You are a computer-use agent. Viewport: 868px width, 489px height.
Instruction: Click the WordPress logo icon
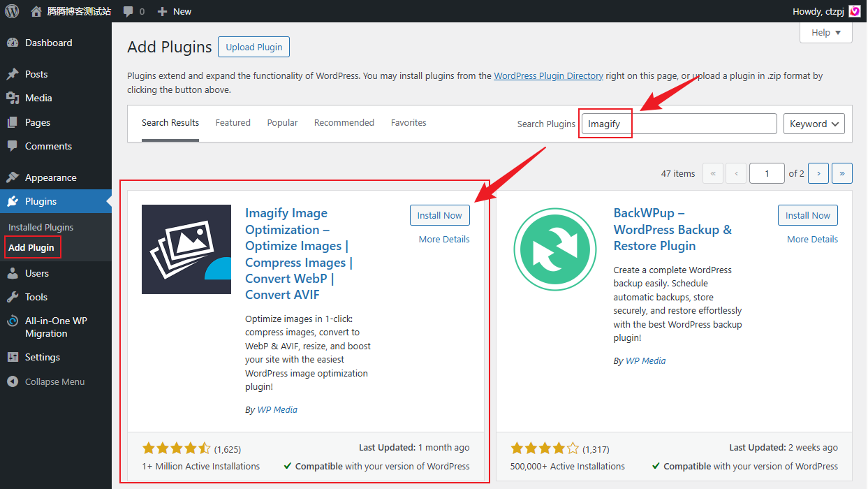12,11
